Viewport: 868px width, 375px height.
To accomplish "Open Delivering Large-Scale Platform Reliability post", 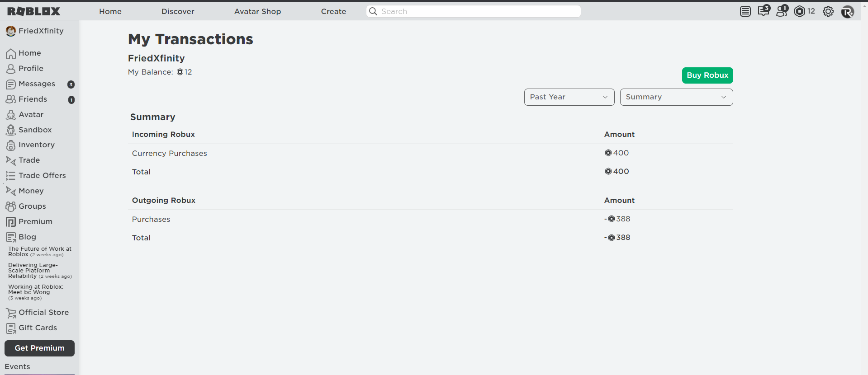I will (40, 271).
